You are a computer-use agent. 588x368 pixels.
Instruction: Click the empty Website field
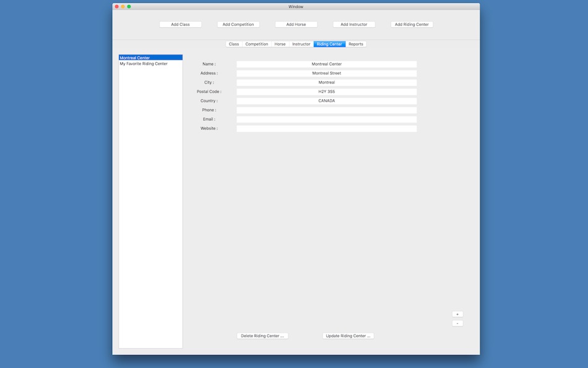click(326, 128)
